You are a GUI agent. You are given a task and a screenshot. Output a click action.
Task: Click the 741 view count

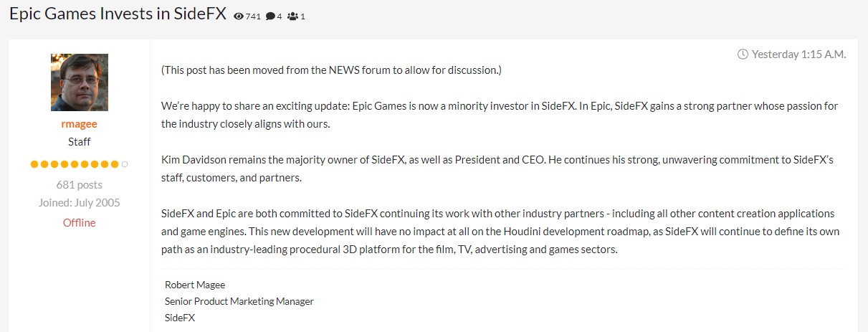coord(253,16)
